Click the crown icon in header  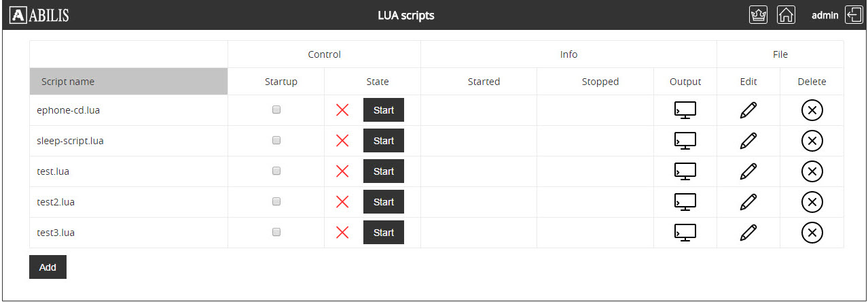pyautogui.click(x=758, y=15)
